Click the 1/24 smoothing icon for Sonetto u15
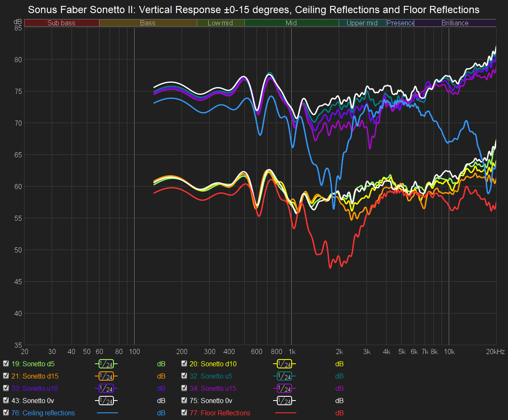Viewport: 508px width, 420px height. tap(284, 388)
